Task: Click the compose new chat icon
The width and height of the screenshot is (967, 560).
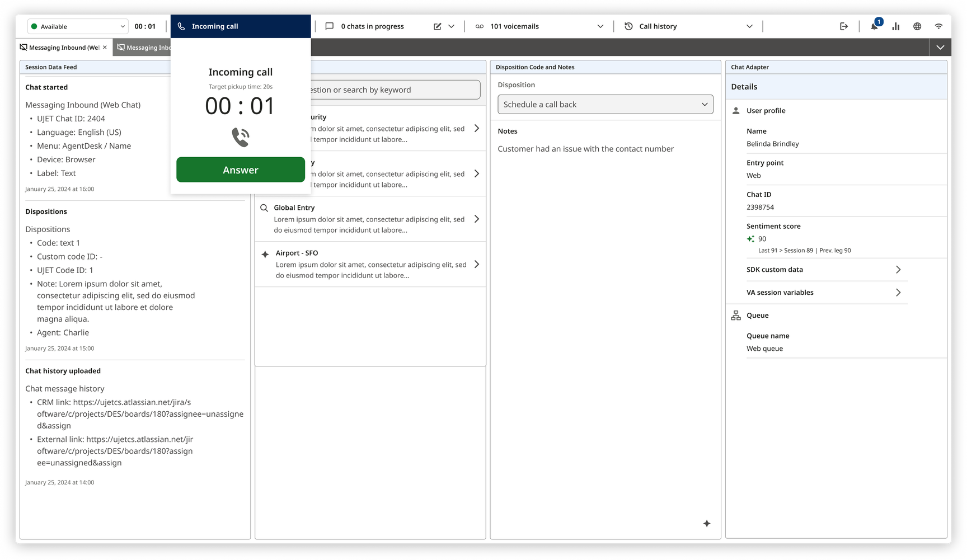Action: tap(438, 26)
